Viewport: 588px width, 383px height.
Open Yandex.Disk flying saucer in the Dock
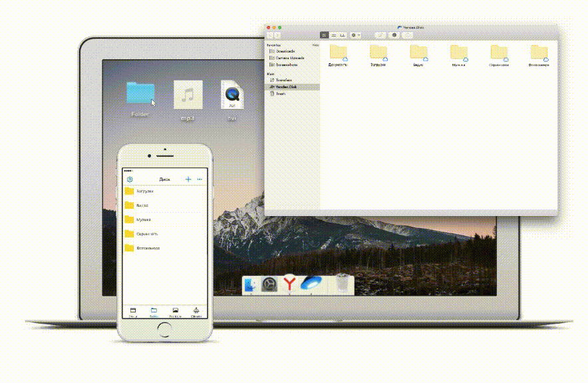pos(311,283)
